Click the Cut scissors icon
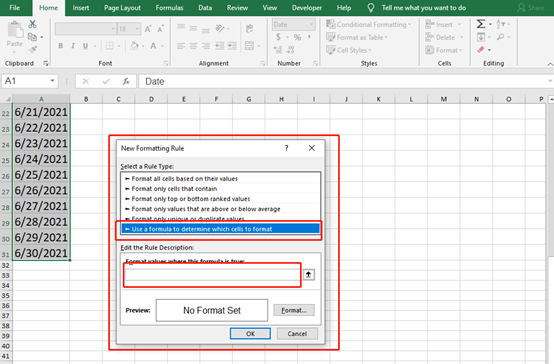This screenshot has height=364, width=554. pos(33,24)
